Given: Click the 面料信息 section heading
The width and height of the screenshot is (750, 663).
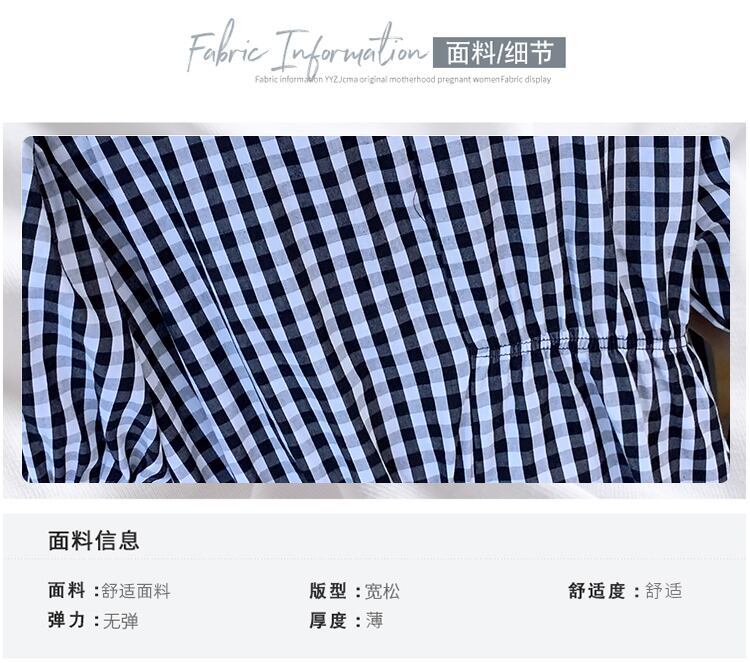Looking at the screenshot, I should pyautogui.click(x=94, y=541).
